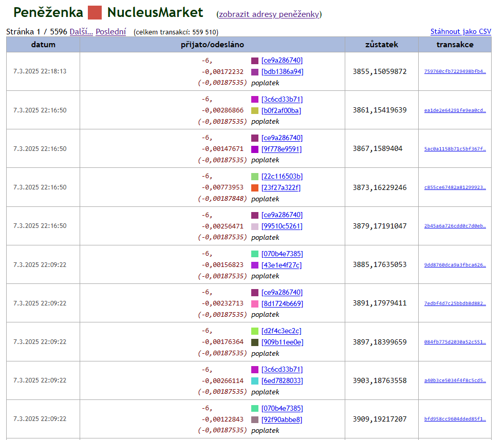Screen dimensions: 504x440
Task: Jump to the last page via Poslední
Action: coord(110,31)
